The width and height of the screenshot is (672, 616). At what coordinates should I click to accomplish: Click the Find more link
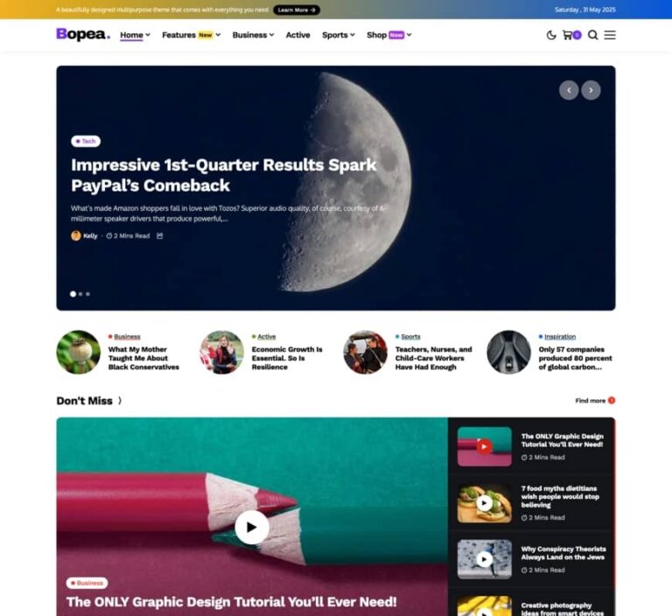pos(595,401)
